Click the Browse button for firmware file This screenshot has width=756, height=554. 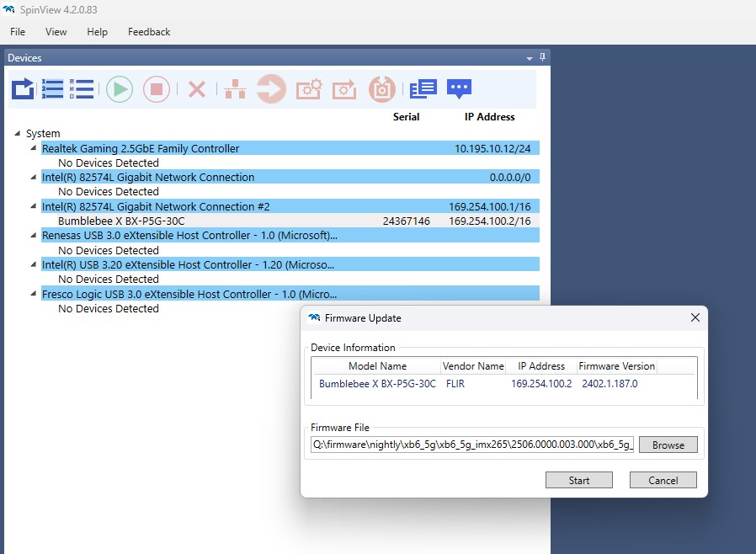click(x=668, y=445)
